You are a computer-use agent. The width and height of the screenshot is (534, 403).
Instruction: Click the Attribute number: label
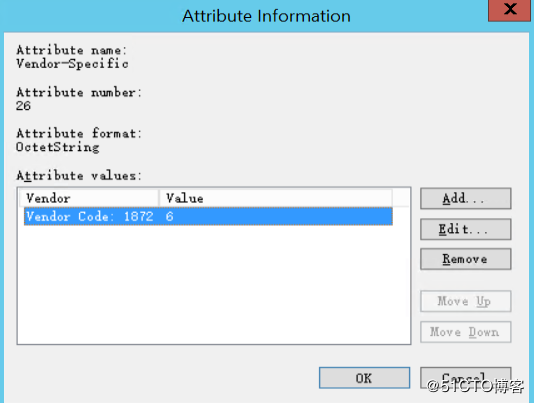[79, 92]
